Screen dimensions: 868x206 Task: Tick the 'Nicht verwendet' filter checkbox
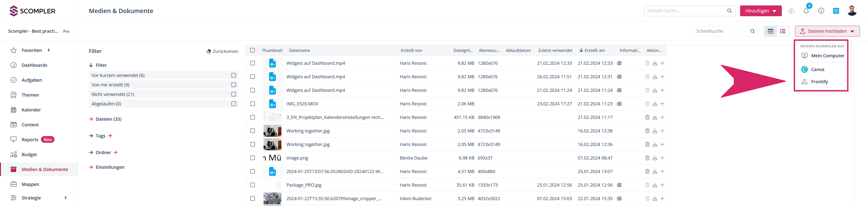[x=234, y=94]
